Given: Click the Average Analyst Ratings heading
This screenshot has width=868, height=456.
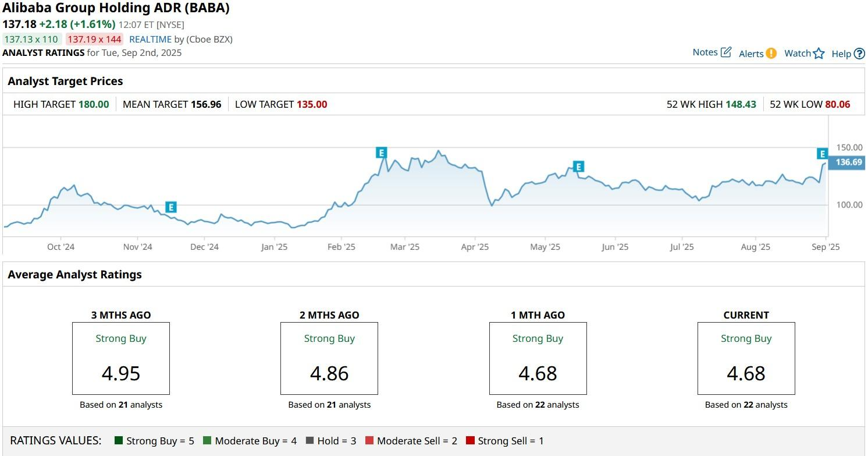Looking at the screenshot, I should coord(74,275).
